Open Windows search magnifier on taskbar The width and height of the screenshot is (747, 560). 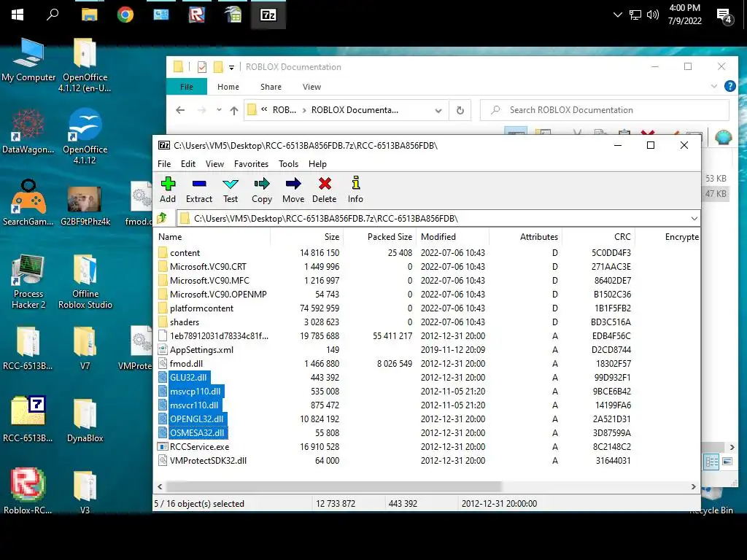click(53, 15)
